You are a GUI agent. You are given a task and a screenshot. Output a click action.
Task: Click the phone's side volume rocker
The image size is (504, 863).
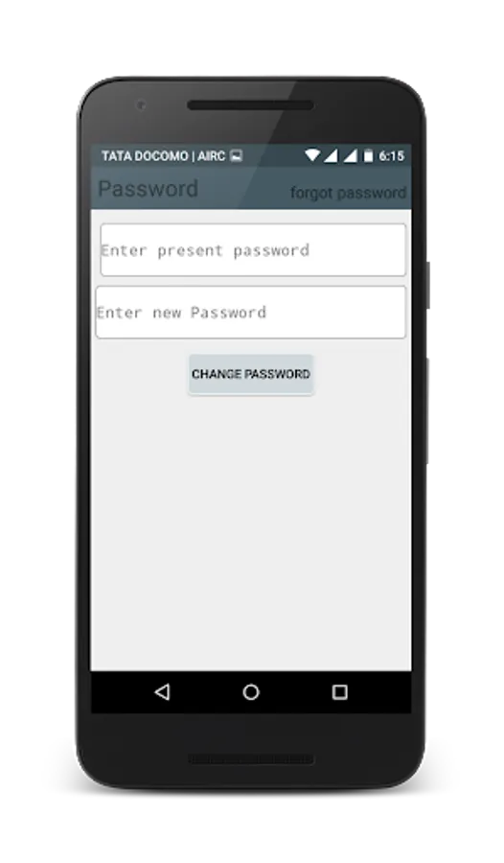427,410
